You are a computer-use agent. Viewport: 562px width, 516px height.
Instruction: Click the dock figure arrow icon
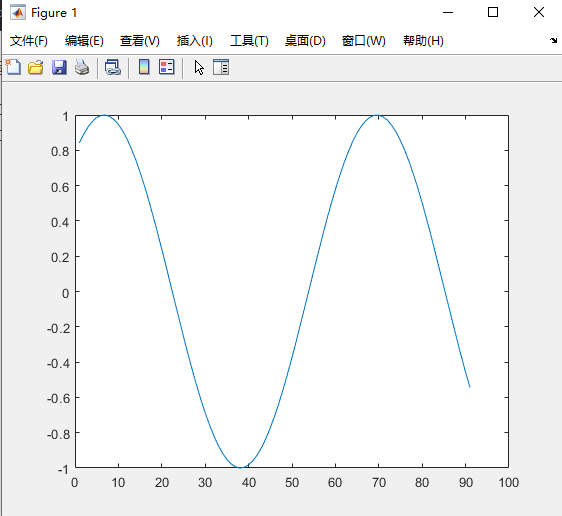553,40
